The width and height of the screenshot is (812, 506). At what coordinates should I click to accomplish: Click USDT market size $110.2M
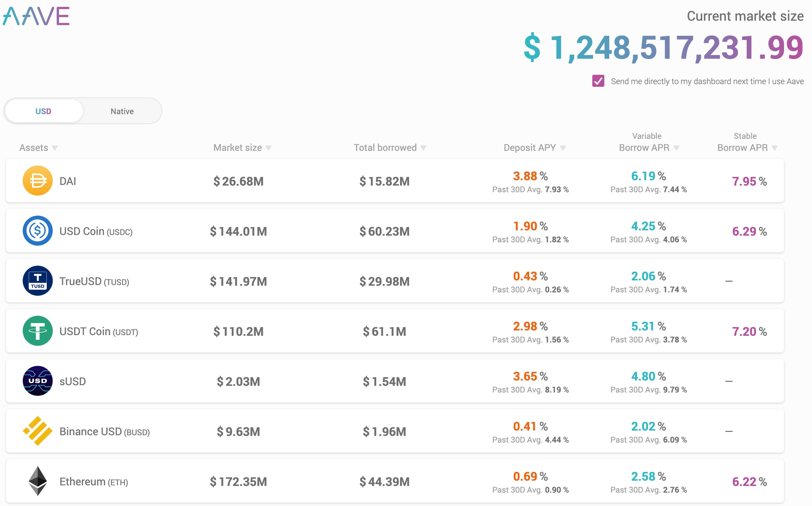pos(238,331)
